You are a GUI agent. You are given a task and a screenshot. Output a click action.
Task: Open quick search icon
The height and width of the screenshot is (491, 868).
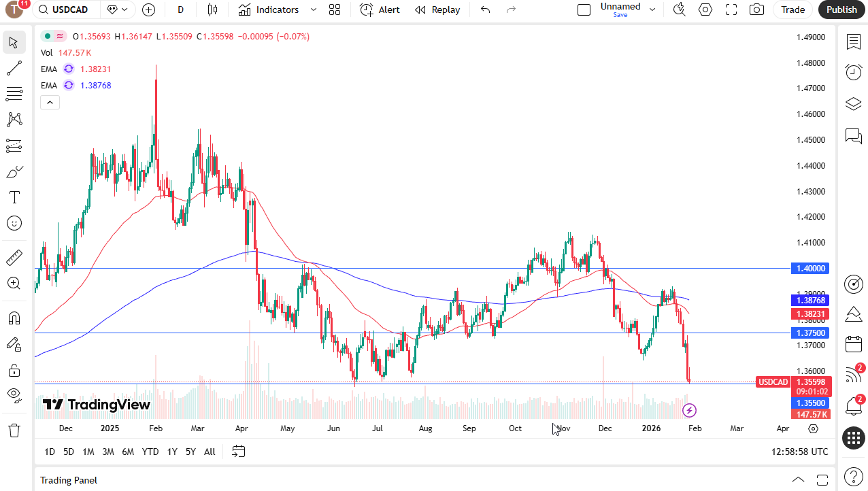679,10
